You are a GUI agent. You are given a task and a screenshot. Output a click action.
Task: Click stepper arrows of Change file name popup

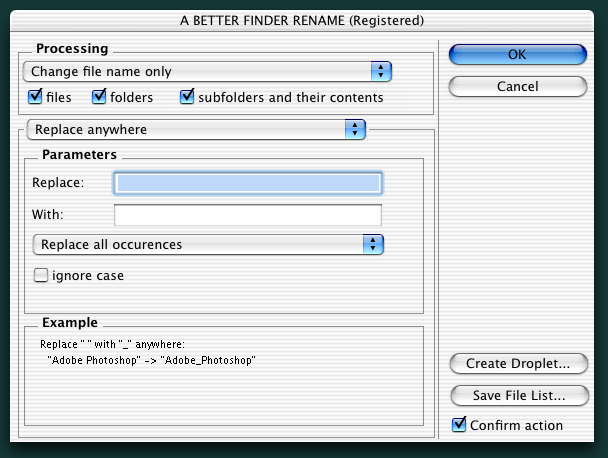(x=381, y=71)
